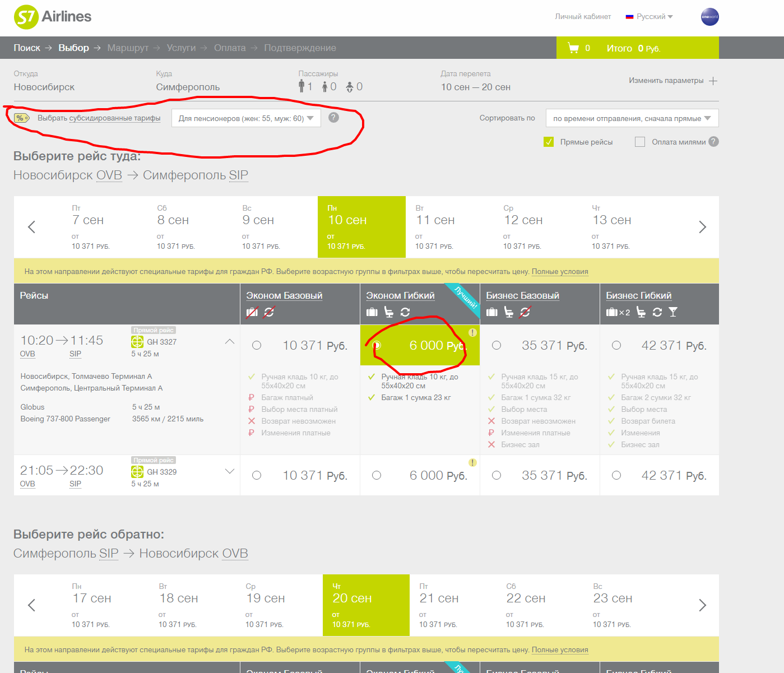Open Бизнес Гибкий tariff description

click(x=639, y=295)
